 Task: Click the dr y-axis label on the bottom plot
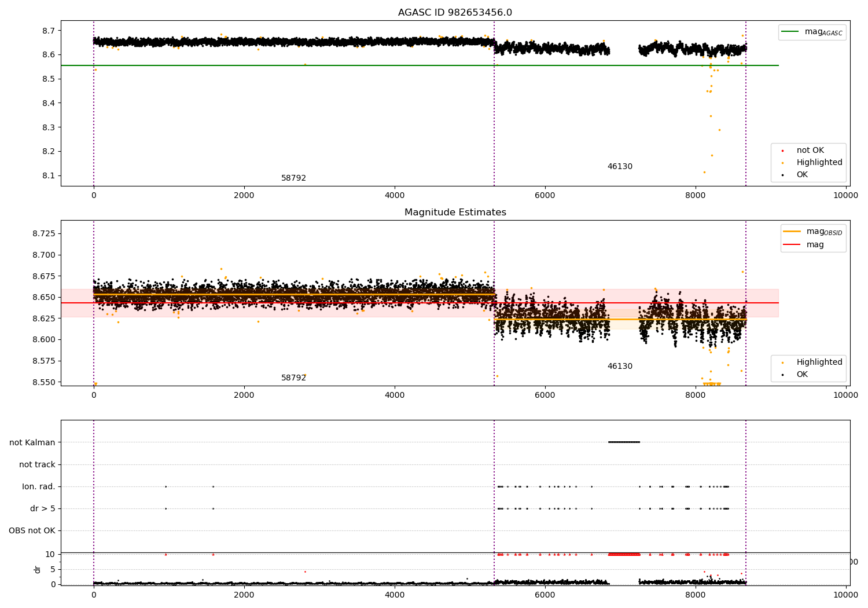pyautogui.click(x=37, y=569)
